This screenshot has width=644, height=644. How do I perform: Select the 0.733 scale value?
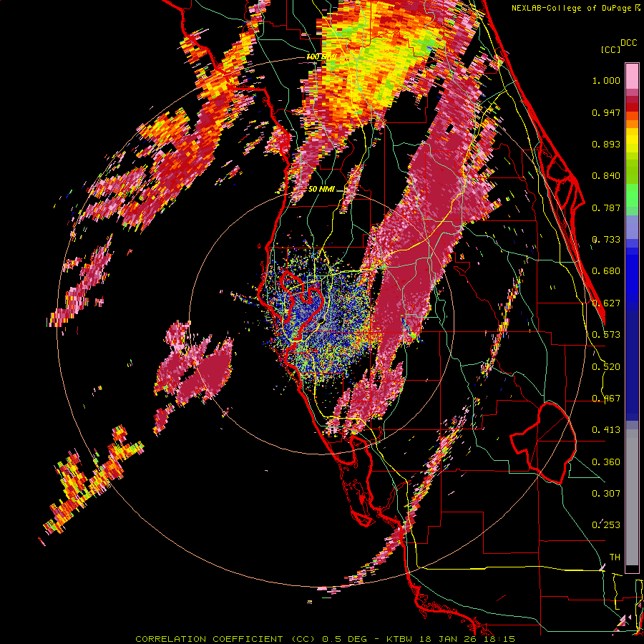[x=606, y=240]
